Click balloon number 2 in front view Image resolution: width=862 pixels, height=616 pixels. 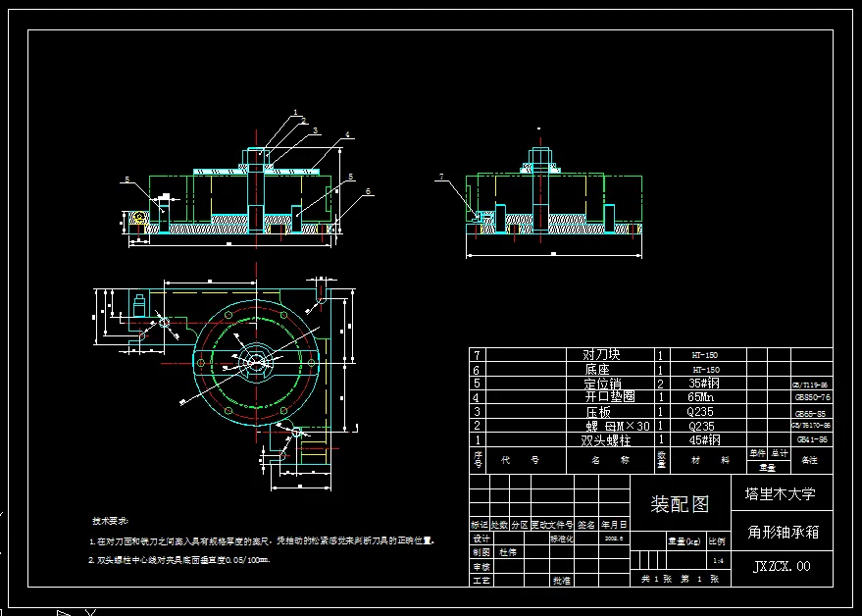pos(303,121)
